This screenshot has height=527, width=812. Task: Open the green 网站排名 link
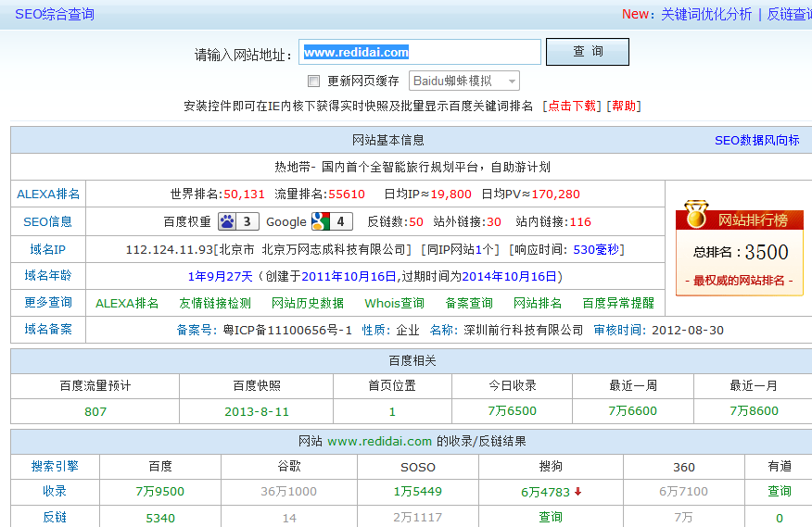537,304
